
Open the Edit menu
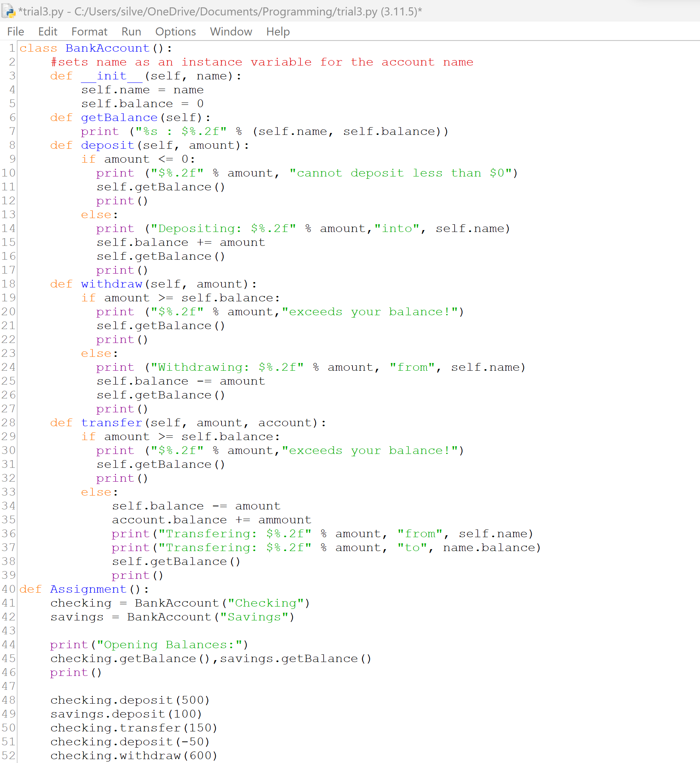tap(47, 32)
